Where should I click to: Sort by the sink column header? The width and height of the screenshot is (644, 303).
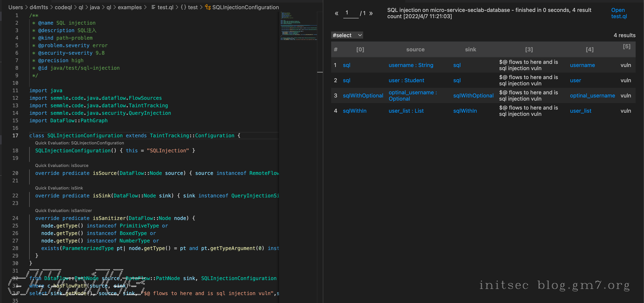point(470,49)
